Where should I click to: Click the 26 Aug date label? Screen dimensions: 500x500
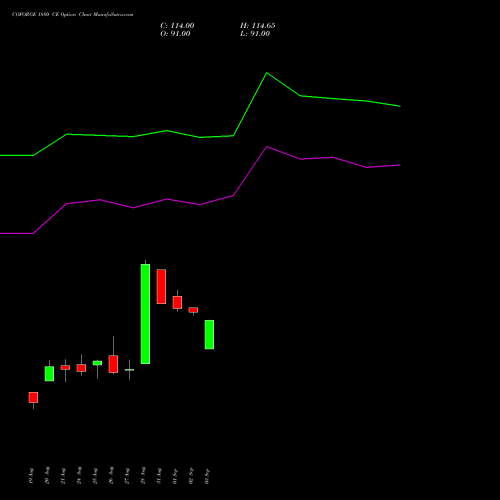111,476
